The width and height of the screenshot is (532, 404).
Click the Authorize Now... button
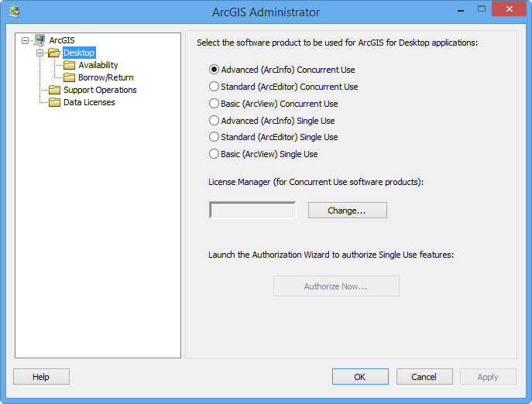click(336, 286)
